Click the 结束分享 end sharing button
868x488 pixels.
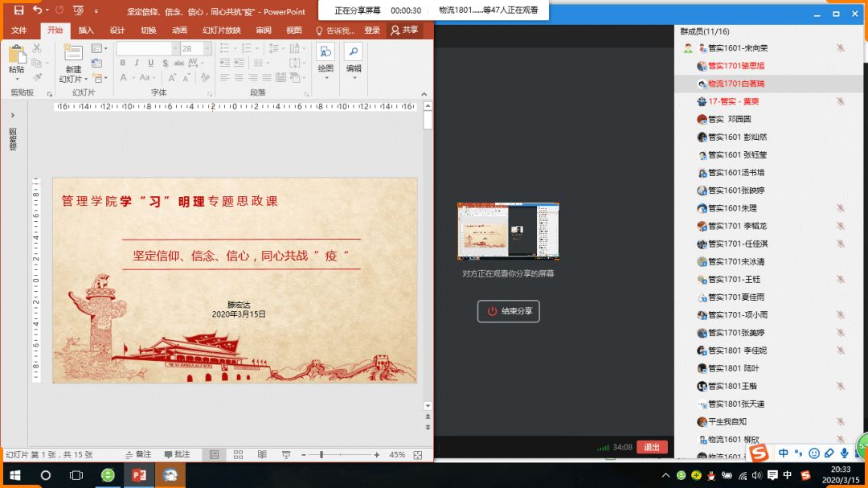tap(509, 311)
